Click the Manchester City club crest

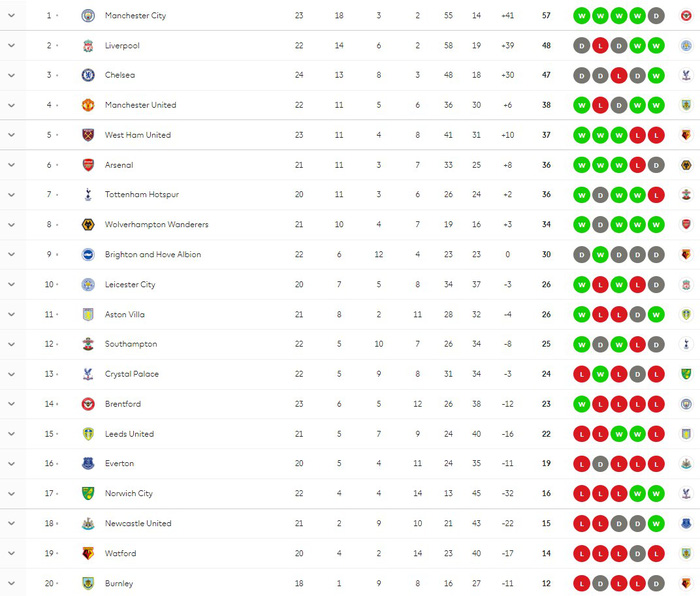coord(88,16)
